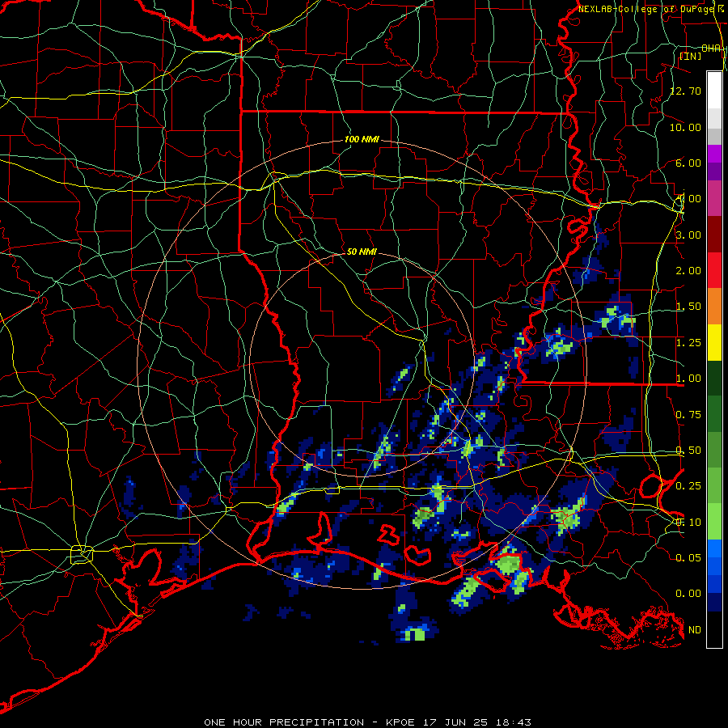Click the 6.00 legend value
The height and width of the screenshot is (728, 728).
688,163
